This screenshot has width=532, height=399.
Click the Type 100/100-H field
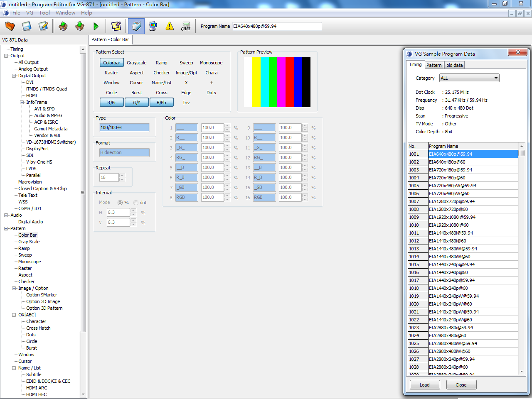pyautogui.click(x=124, y=127)
